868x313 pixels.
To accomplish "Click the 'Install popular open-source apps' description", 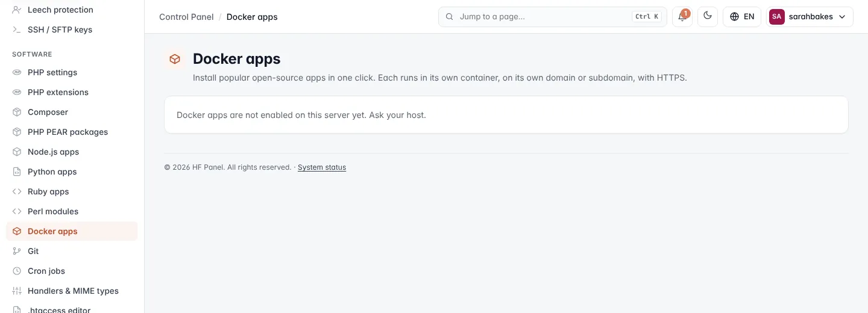I will [440, 78].
